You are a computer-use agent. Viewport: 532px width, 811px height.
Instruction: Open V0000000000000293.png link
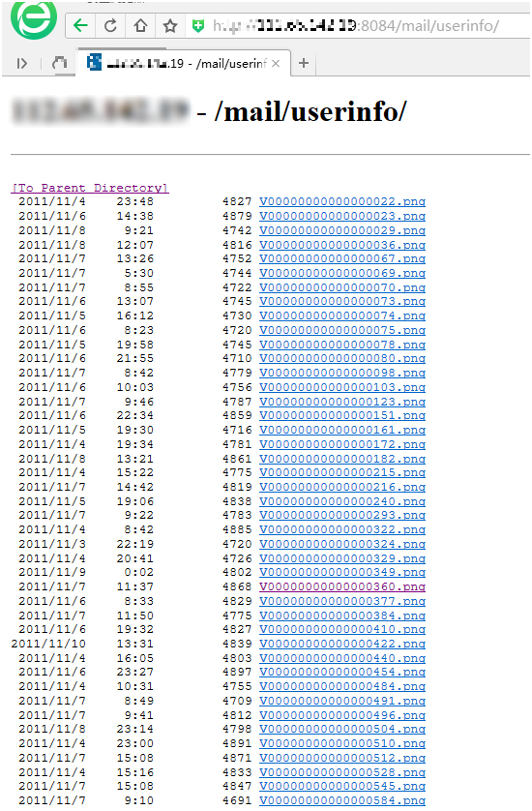click(342, 515)
